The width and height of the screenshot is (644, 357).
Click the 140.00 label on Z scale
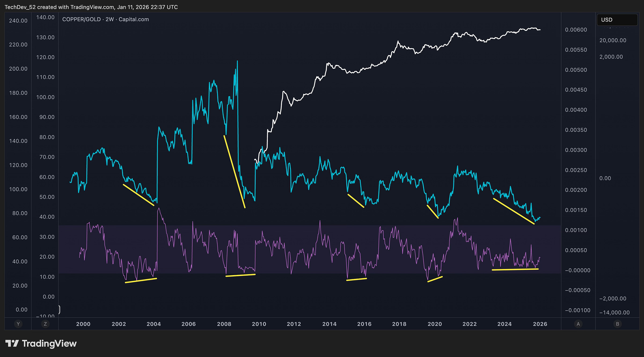coord(45,17)
